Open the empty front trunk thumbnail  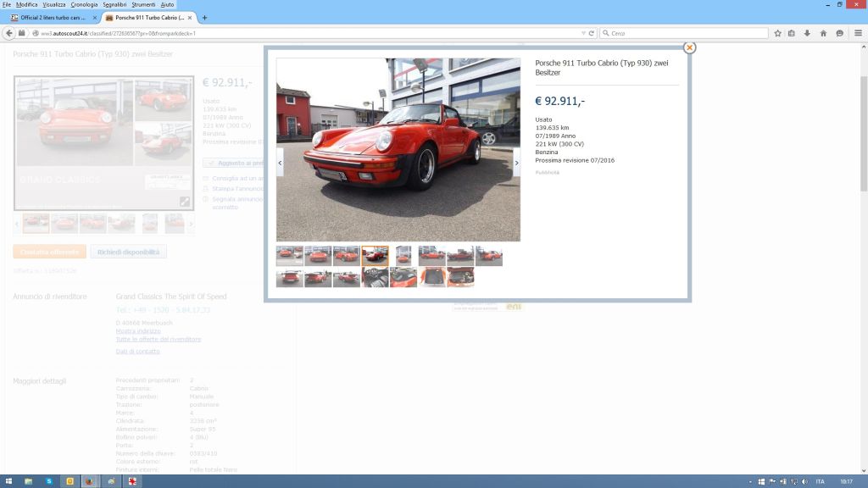click(431, 277)
